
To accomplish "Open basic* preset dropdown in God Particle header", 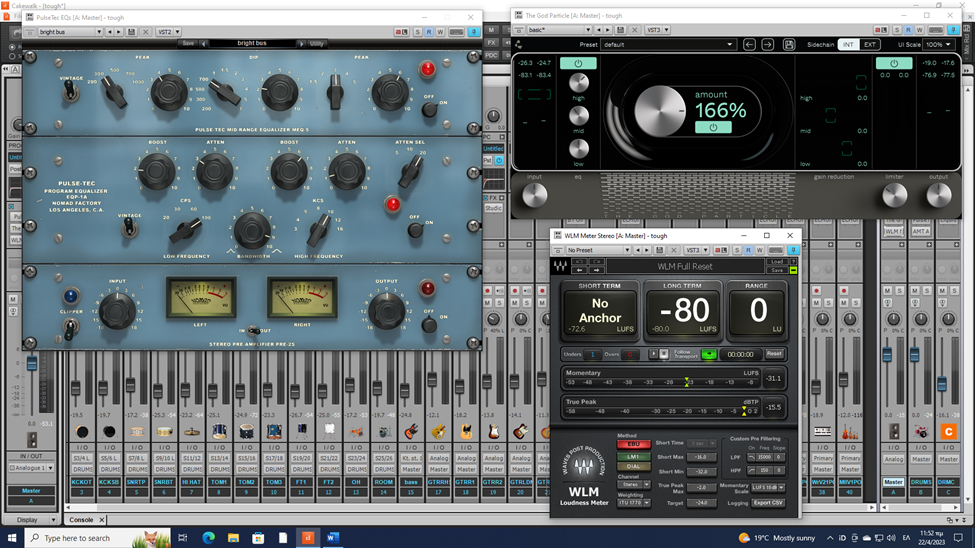I will (559, 30).
